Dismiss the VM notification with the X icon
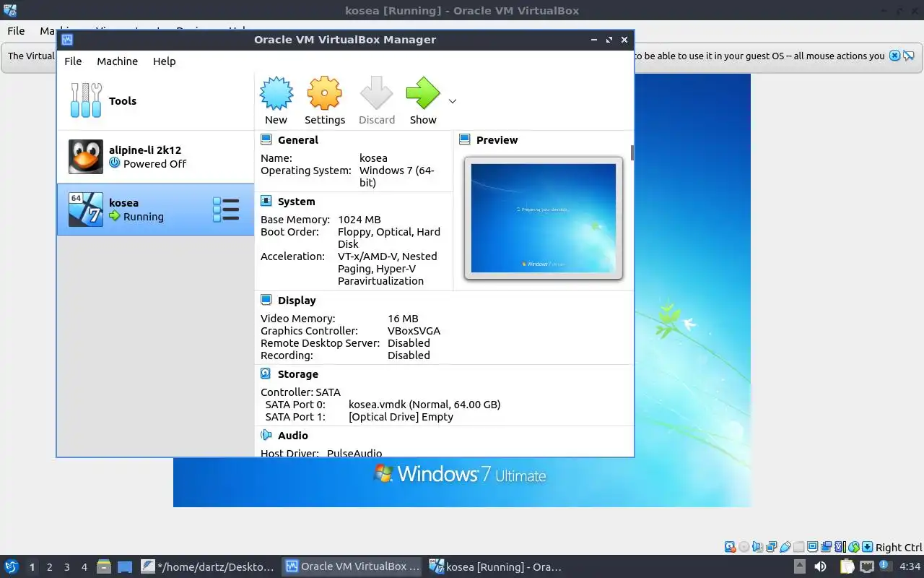Screen dimensions: 924x578 [x=894, y=56]
